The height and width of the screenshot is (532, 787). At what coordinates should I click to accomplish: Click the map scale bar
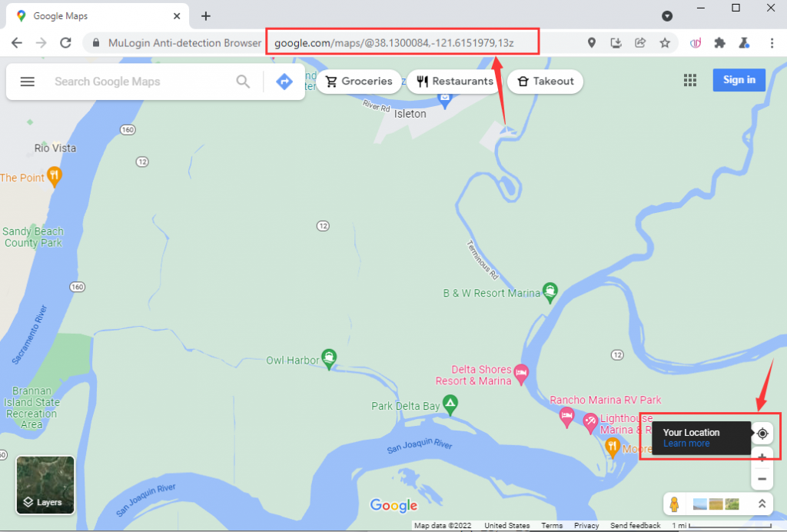click(x=722, y=526)
